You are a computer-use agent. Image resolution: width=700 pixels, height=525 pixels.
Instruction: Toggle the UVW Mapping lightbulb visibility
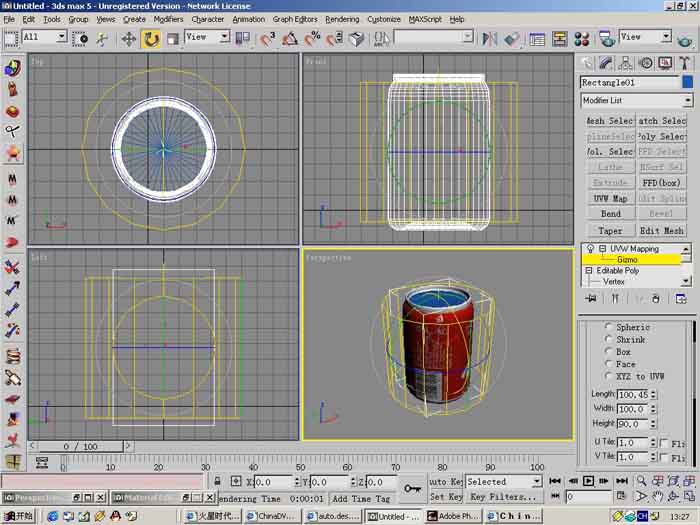590,248
